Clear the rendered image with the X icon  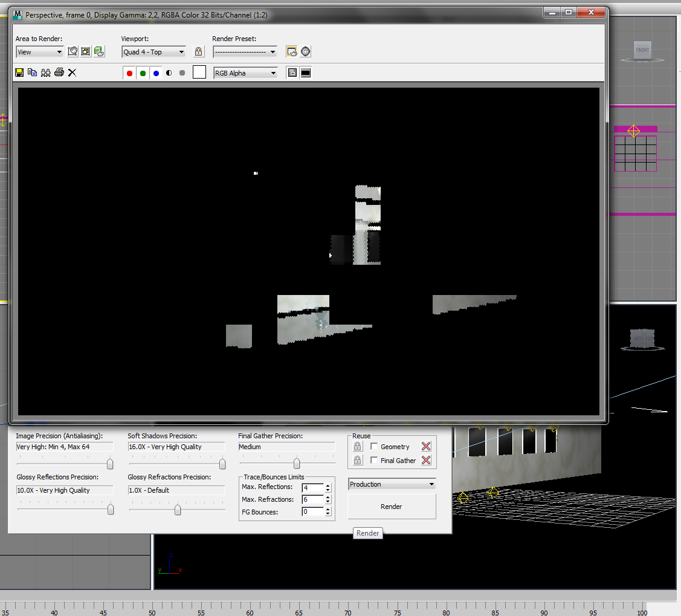point(72,73)
